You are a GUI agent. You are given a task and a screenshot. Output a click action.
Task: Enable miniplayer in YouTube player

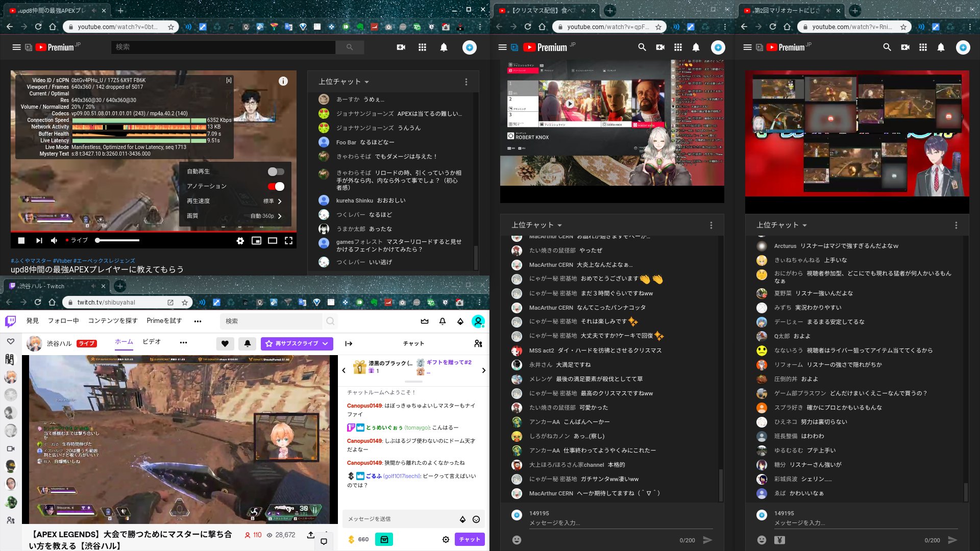[256, 241]
